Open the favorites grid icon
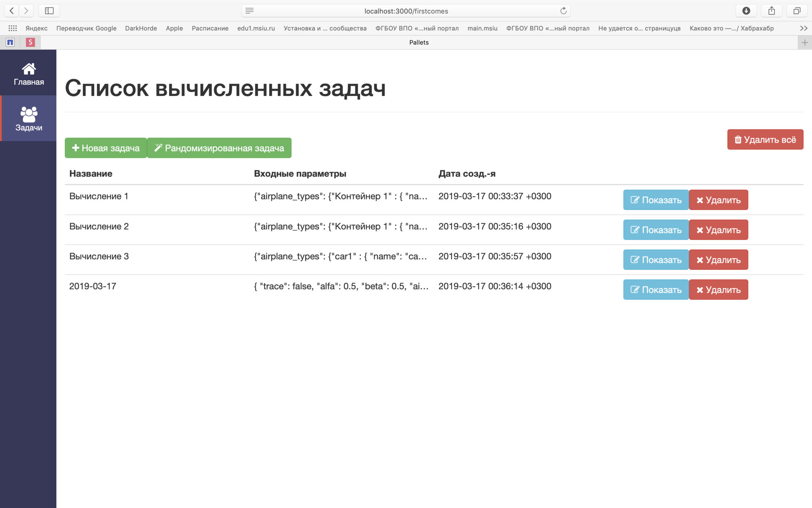812x508 pixels. [x=12, y=28]
